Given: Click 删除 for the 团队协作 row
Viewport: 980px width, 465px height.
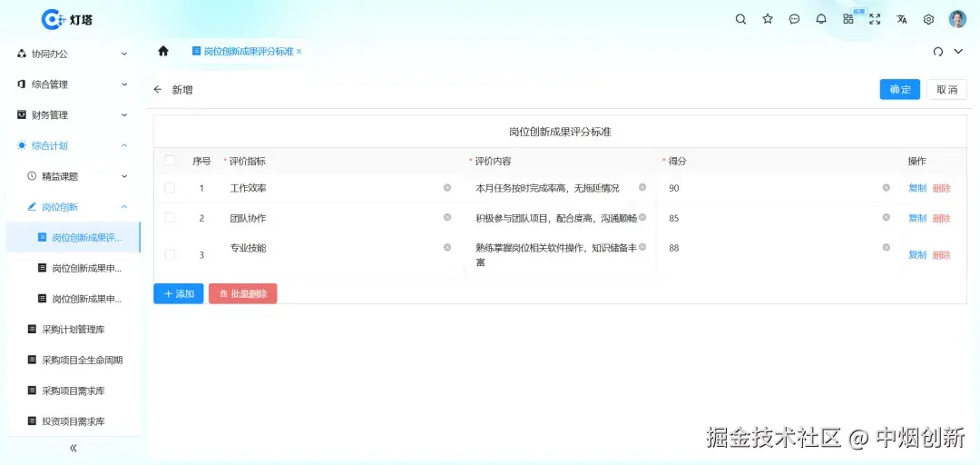Looking at the screenshot, I should (x=941, y=218).
